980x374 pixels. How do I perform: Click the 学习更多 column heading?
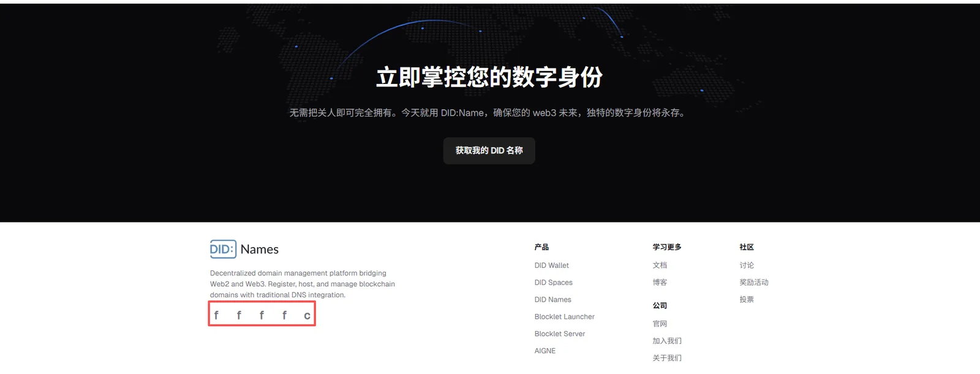(667, 247)
